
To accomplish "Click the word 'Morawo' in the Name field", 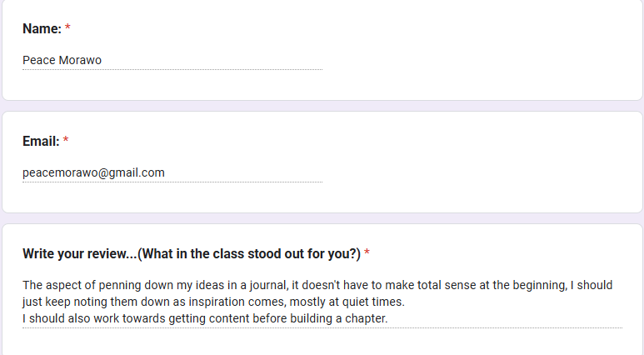I will [x=80, y=60].
